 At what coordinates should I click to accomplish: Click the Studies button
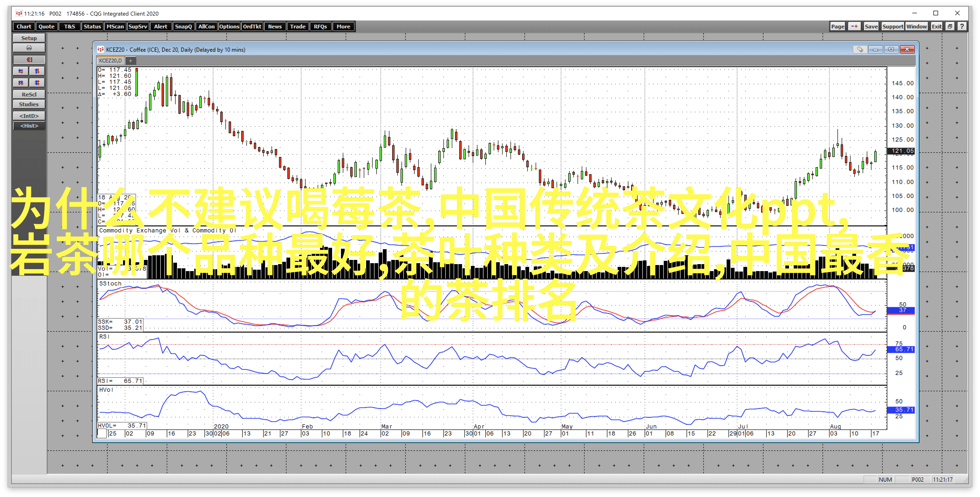pyautogui.click(x=29, y=104)
